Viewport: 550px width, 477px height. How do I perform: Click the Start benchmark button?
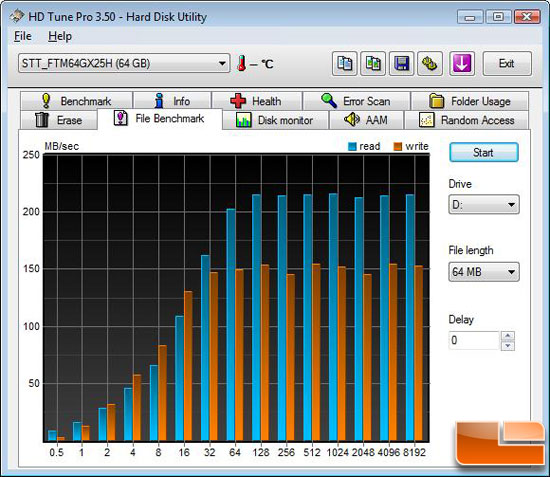pos(484,152)
